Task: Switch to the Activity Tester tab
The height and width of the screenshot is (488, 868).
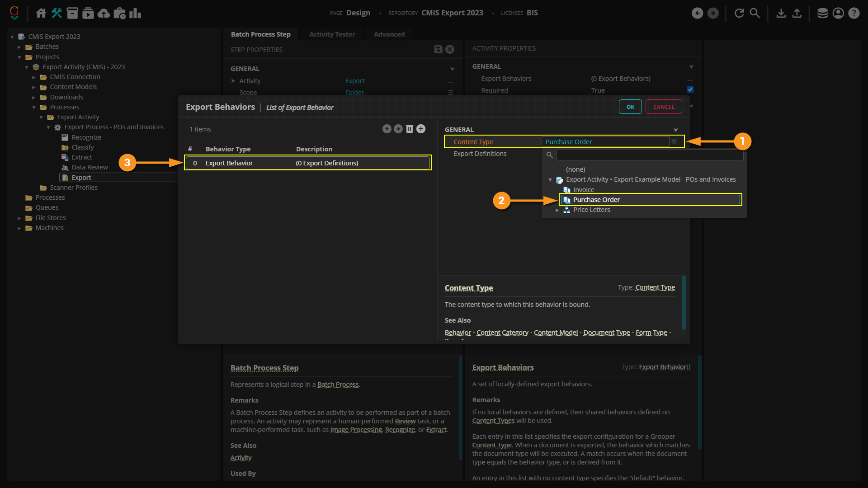Action: point(332,34)
